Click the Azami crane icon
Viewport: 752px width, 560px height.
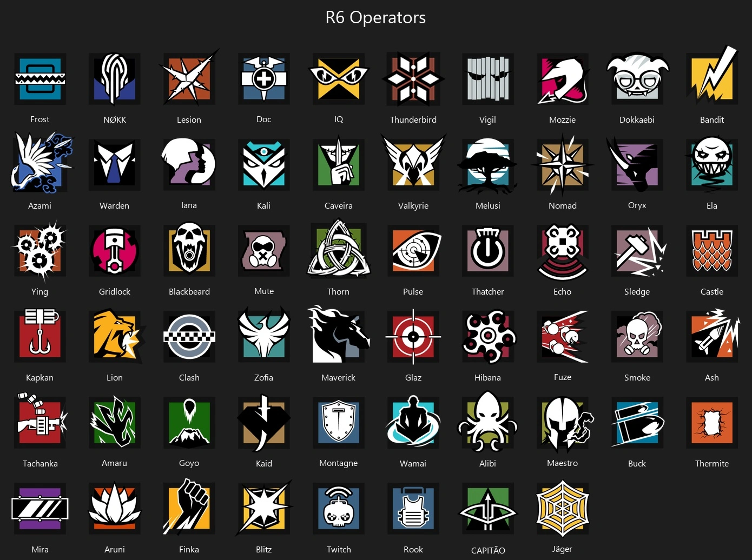(x=41, y=163)
